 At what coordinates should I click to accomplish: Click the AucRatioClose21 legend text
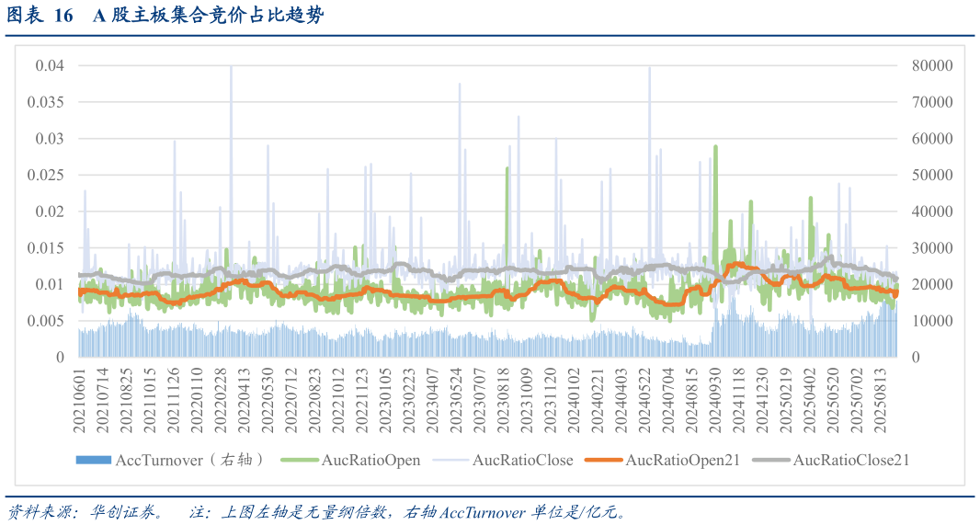click(x=851, y=460)
